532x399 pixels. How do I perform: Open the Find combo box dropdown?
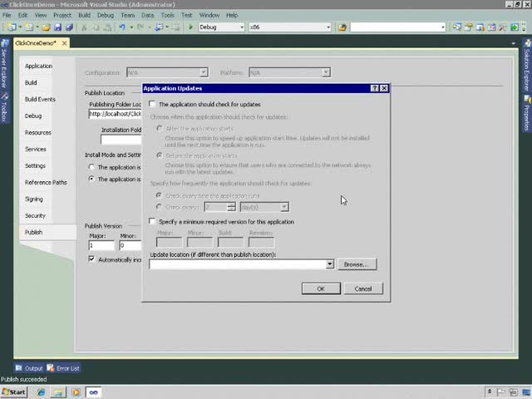[443, 27]
